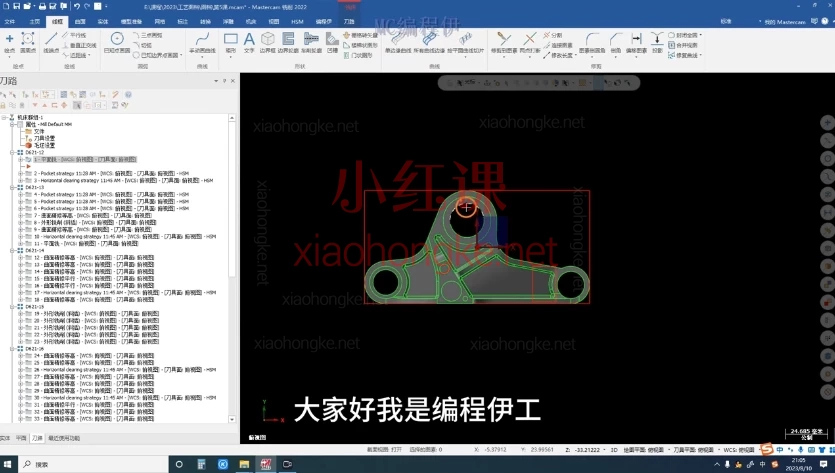Screen dimensions: 835x473
Task: Open Sogou input method S icon
Action: click(767, 449)
